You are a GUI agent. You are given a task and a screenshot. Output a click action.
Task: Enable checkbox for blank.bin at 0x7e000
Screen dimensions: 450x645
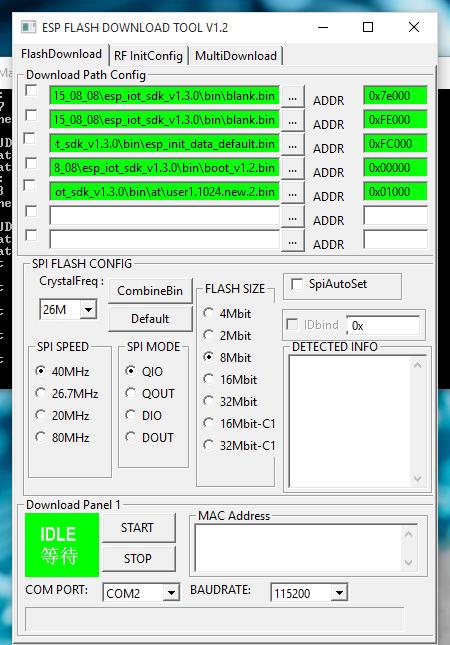point(31,90)
